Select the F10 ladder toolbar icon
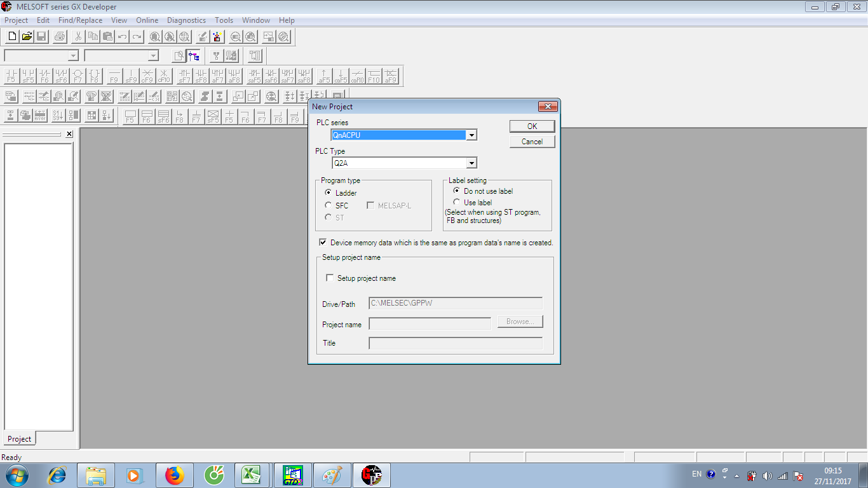This screenshot has width=868, height=488. click(374, 77)
